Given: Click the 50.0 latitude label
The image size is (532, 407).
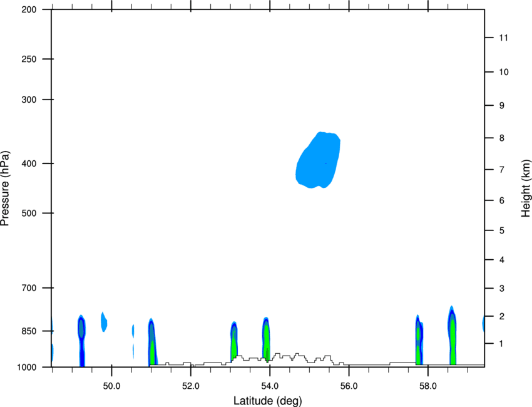Looking at the screenshot, I should [111, 386].
